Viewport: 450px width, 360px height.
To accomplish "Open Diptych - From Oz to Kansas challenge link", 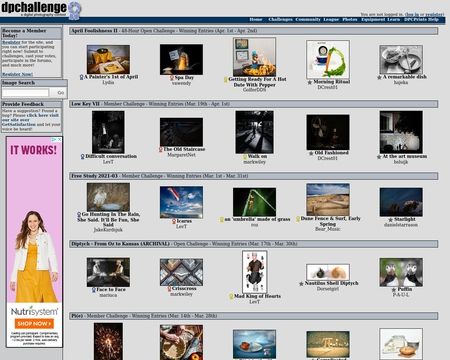I will pos(120,244).
